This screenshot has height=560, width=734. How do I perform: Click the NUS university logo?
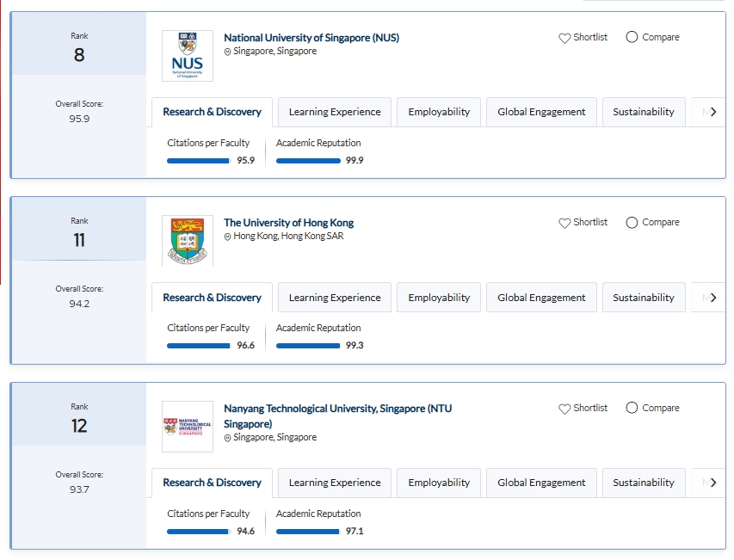(187, 56)
